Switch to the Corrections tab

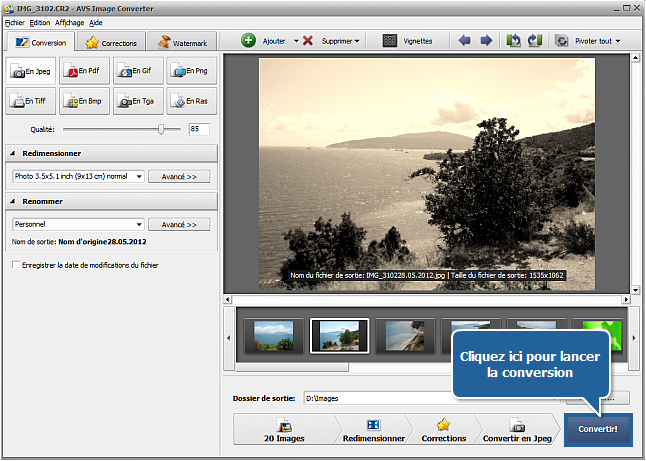pyautogui.click(x=111, y=43)
